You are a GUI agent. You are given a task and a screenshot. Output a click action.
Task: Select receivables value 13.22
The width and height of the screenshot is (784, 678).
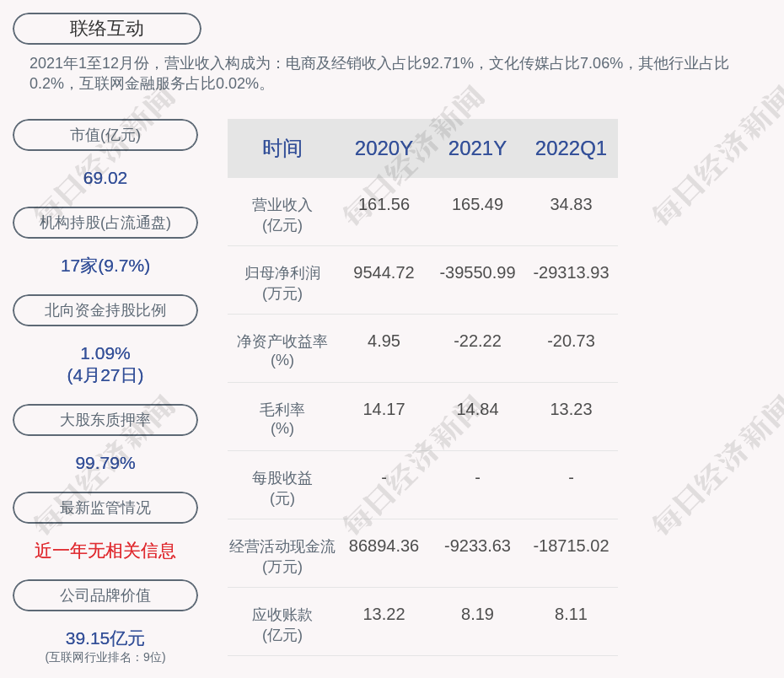coord(384,615)
